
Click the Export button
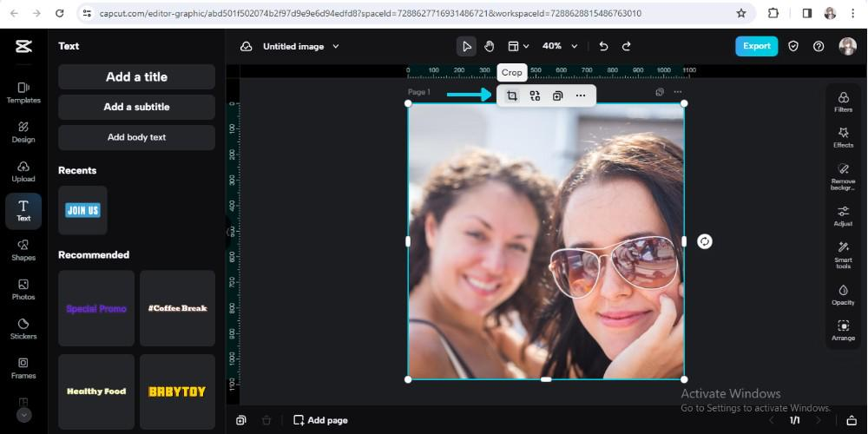[756, 47]
